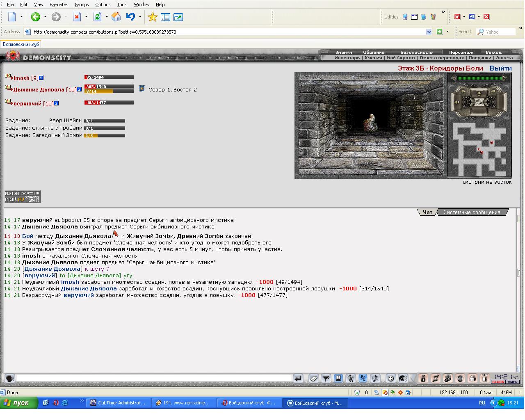Open the Groups menu
The height and width of the screenshot is (420, 525).
coord(82,5)
